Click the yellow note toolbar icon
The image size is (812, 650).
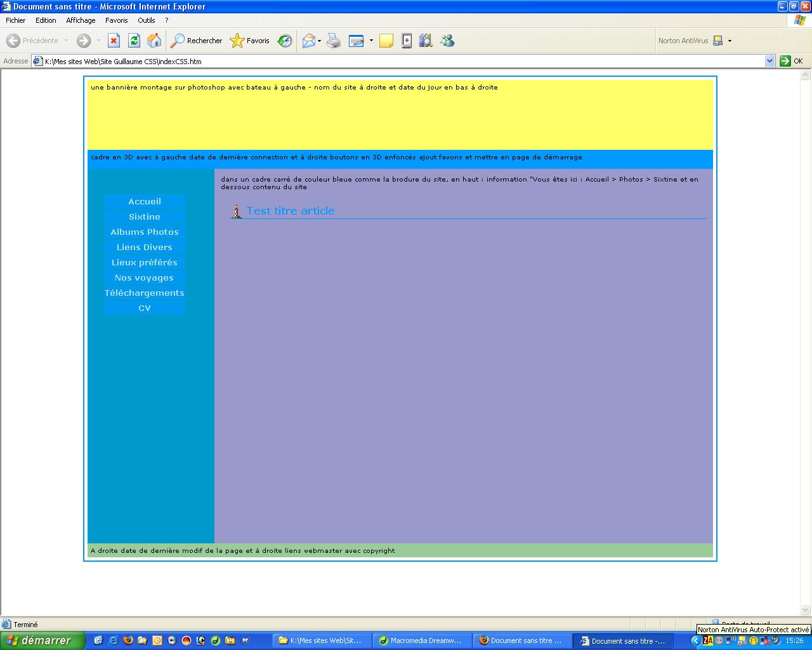point(386,41)
